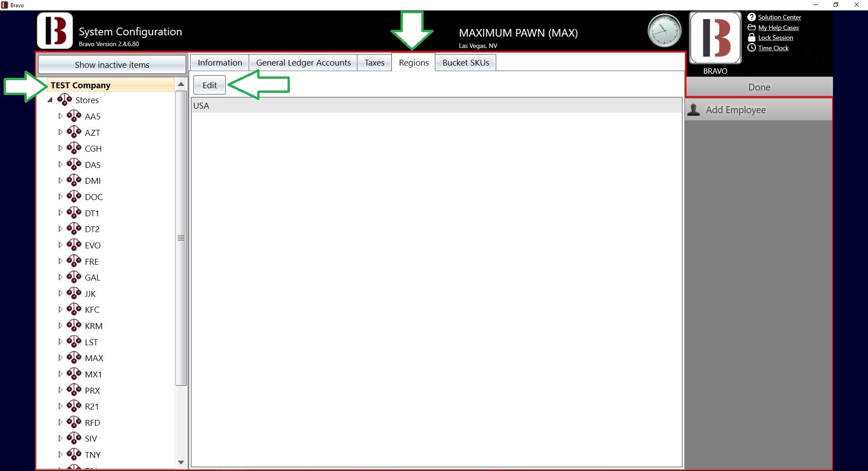Select the TNY store label

[93, 455]
